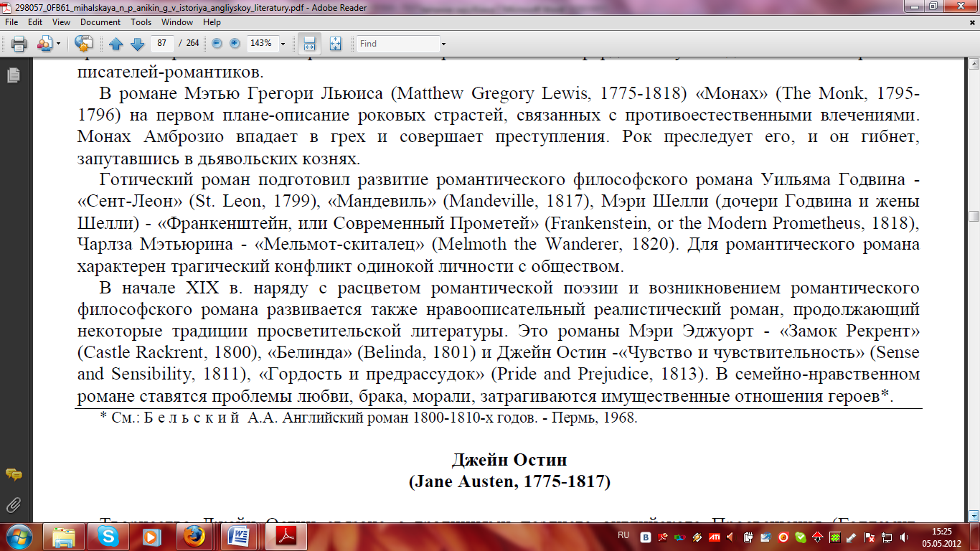Screen dimensions: 980x551
Task: Open Skype from the taskbar
Action: pyautogui.click(x=109, y=537)
